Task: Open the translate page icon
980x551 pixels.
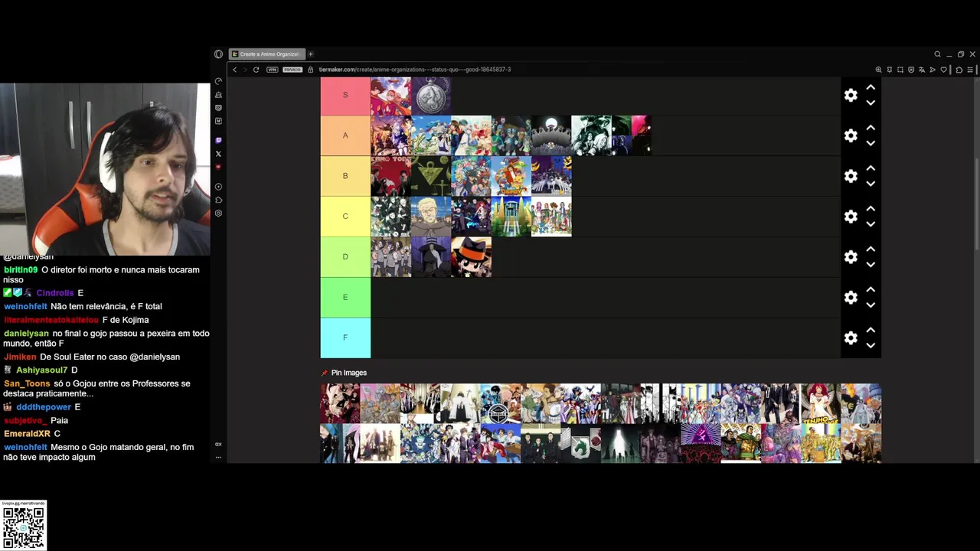Action: [x=922, y=70]
